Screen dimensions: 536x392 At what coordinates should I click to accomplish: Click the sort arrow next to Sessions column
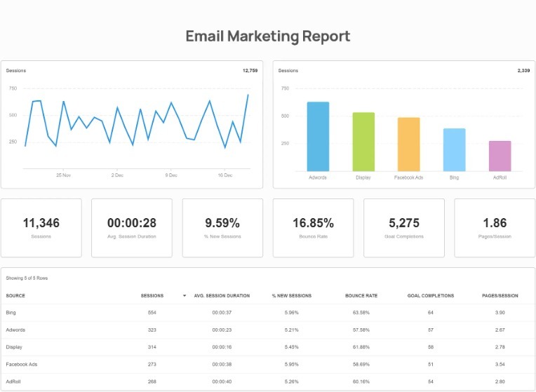click(185, 296)
